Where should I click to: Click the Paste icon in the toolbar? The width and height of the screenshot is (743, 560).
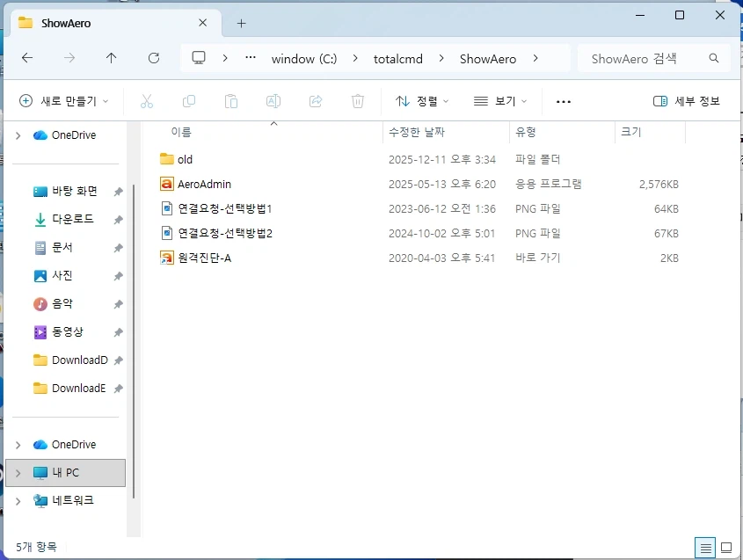point(231,101)
